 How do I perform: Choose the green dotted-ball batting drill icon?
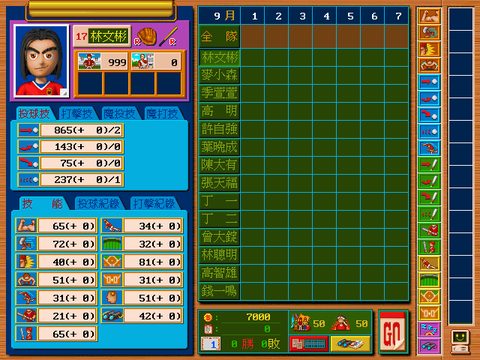click(x=429, y=214)
